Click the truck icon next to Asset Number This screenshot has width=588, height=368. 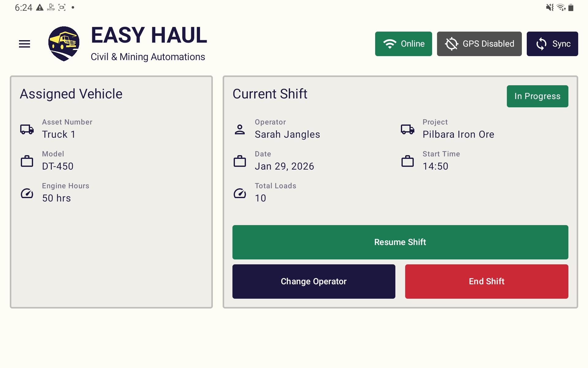click(27, 129)
